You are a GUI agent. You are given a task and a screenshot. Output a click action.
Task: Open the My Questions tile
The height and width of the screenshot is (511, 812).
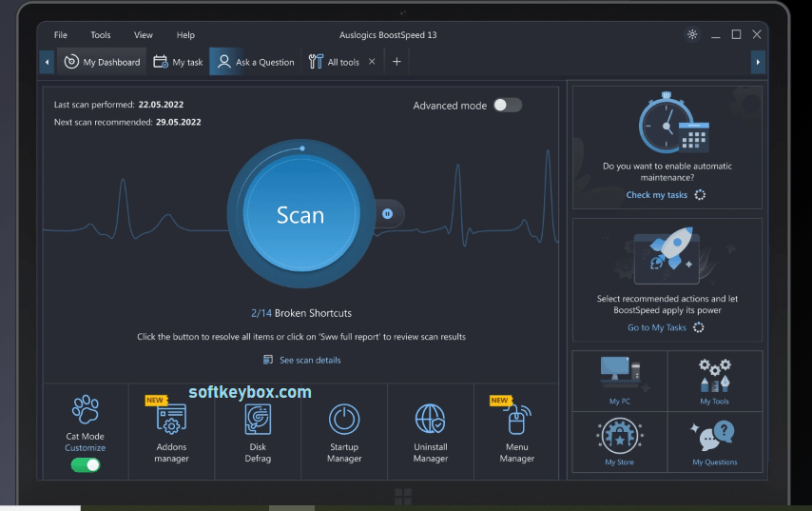coord(714,442)
